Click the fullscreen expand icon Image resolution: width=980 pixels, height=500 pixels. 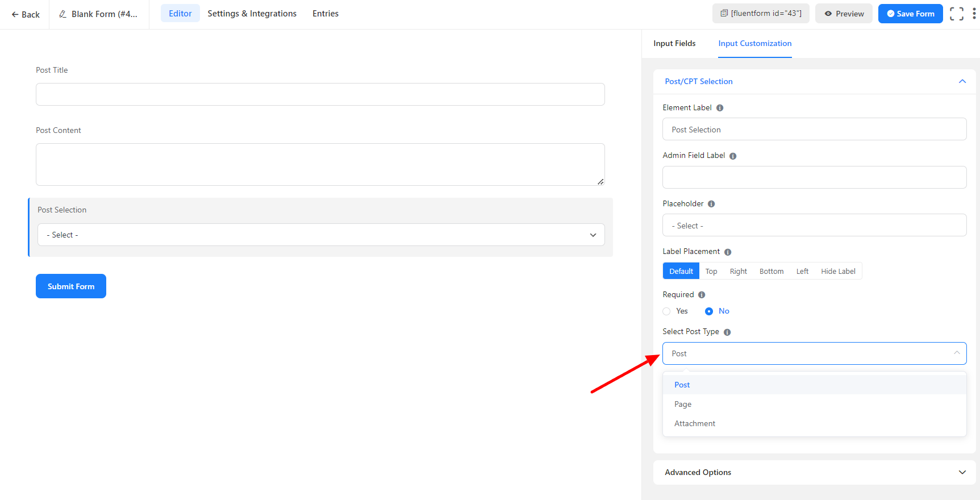(957, 14)
